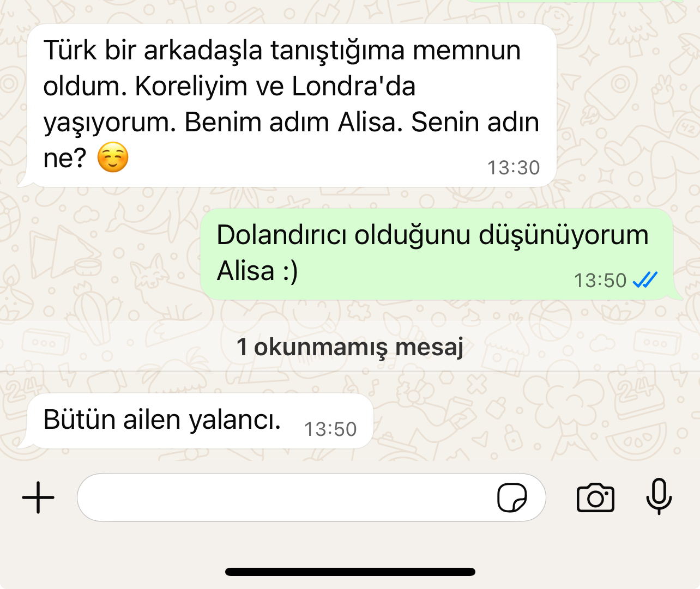Tap "Alisa :)" text in the green bubble

coord(257,271)
